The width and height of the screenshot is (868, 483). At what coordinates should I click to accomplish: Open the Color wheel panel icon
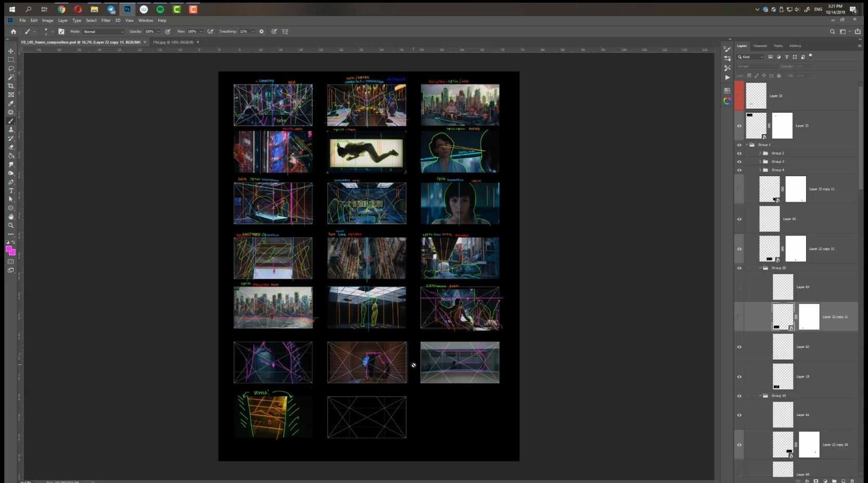pyautogui.click(x=727, y=101)
